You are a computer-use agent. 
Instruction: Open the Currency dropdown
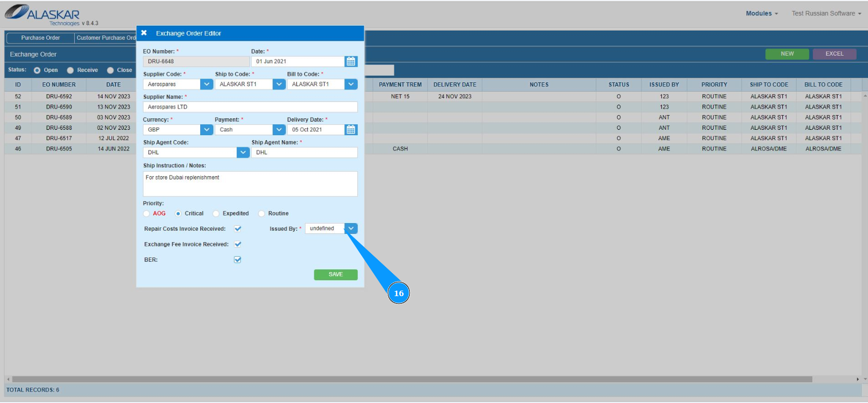pyautogui.click(x=207, y=130)
